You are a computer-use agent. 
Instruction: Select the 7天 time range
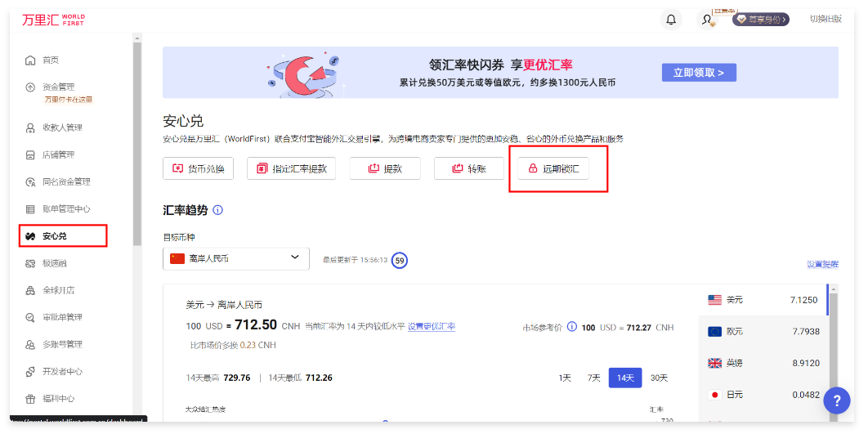click(593, 378)
